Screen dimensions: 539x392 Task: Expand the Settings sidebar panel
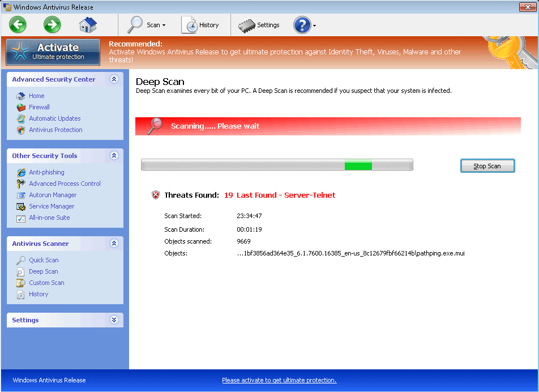point(114,320)
